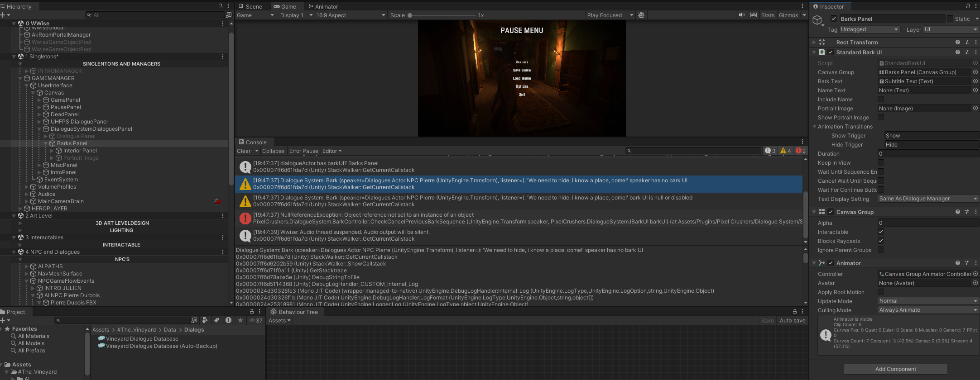
Task: Lock the Hierarchy panel
Action: 221,6
